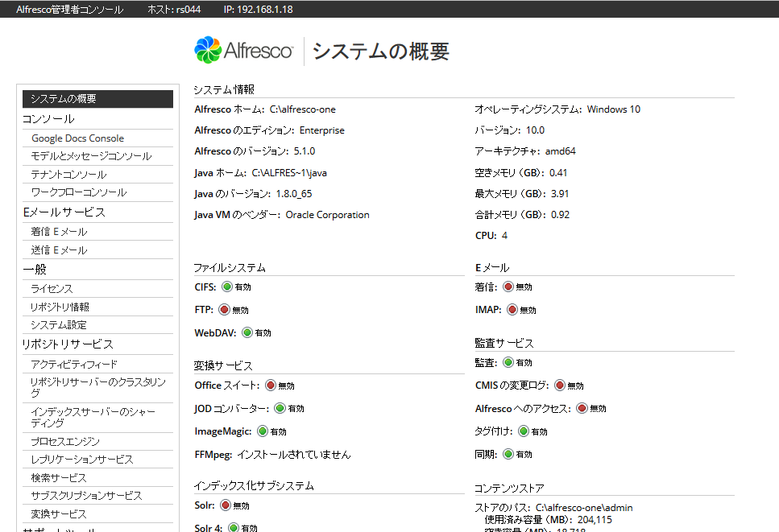Image resolution: width=779 pixels, height=532 pixels.
Task: Click the CPU value 4
Action: 504,236
